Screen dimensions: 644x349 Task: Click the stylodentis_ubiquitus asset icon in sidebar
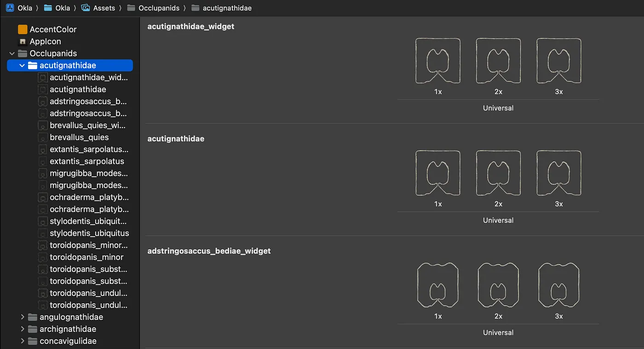coord(43,233)
